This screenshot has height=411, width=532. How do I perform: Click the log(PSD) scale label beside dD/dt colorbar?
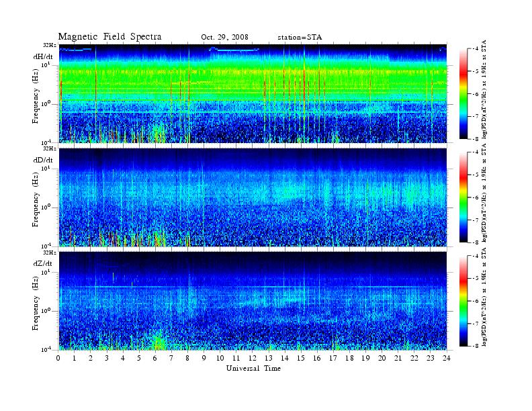click(484, 193)
